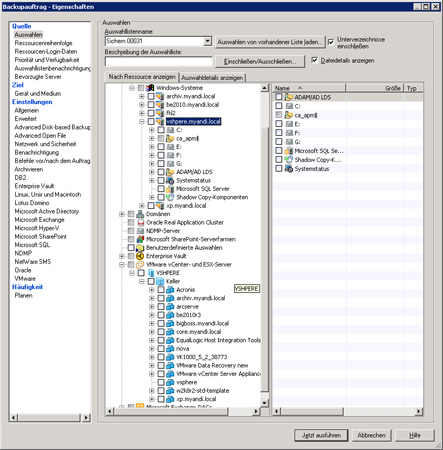Click the Microsoft SQL Server icon in tree
Viewport: 443px width, 450px height.
170,189
